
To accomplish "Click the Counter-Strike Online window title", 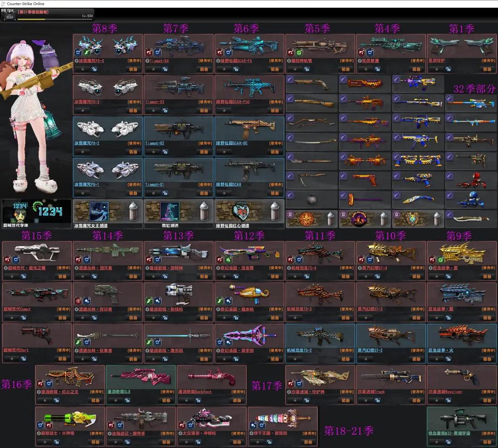I will [26, 4].
